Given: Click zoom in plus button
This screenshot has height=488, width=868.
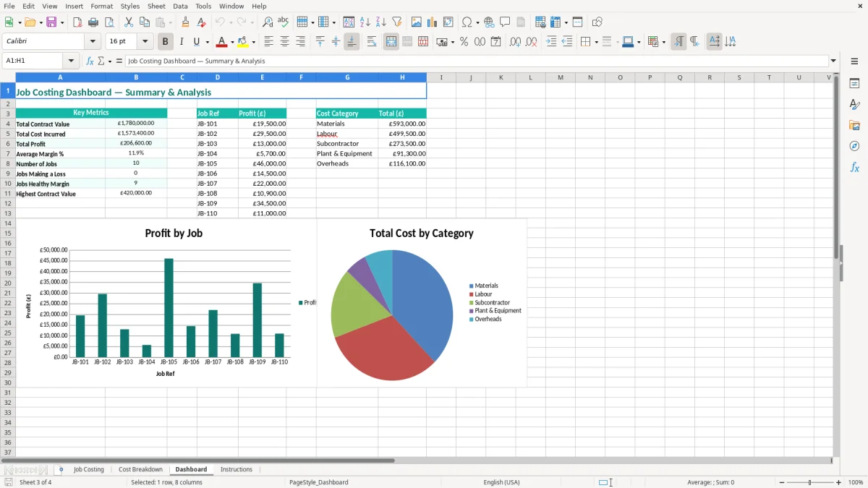Looking at the screenshot, I should point(839,482).
